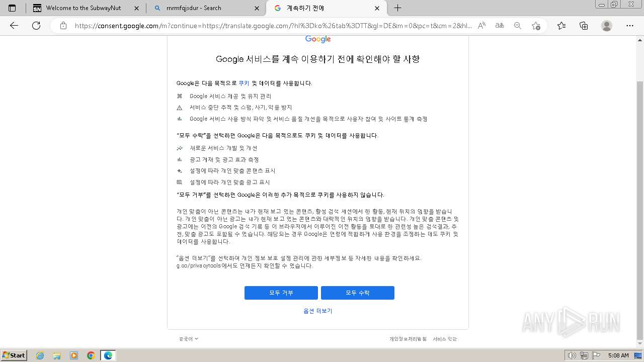Open the profile avatar icon
Image resolution: width=644 pixels, height=362 pixels.
coord(607,26)
